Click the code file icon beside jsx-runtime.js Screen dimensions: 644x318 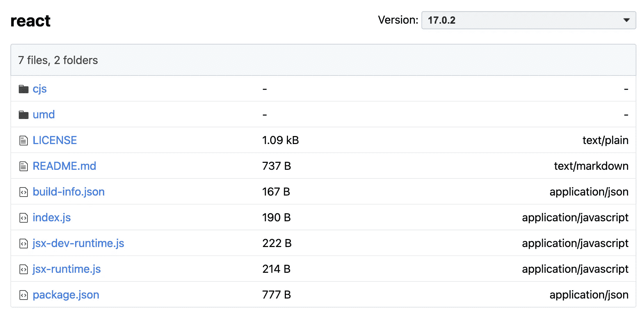point(23,269)
